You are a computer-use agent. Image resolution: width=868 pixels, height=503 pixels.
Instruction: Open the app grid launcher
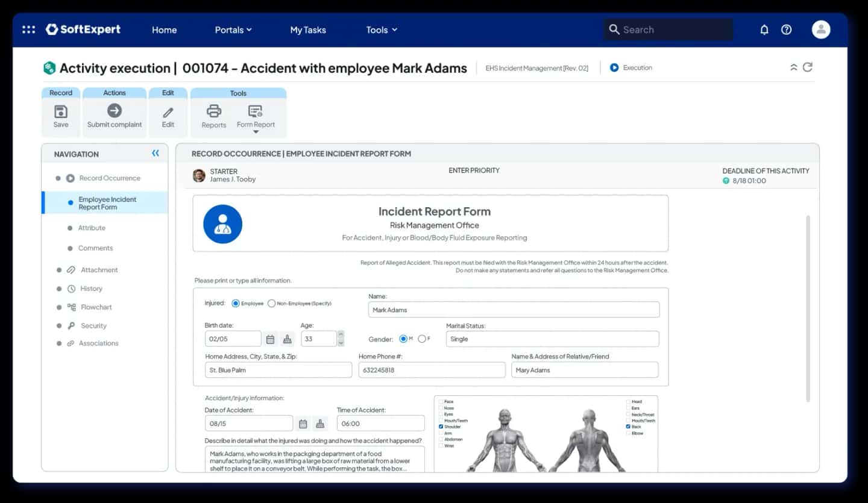28,30
